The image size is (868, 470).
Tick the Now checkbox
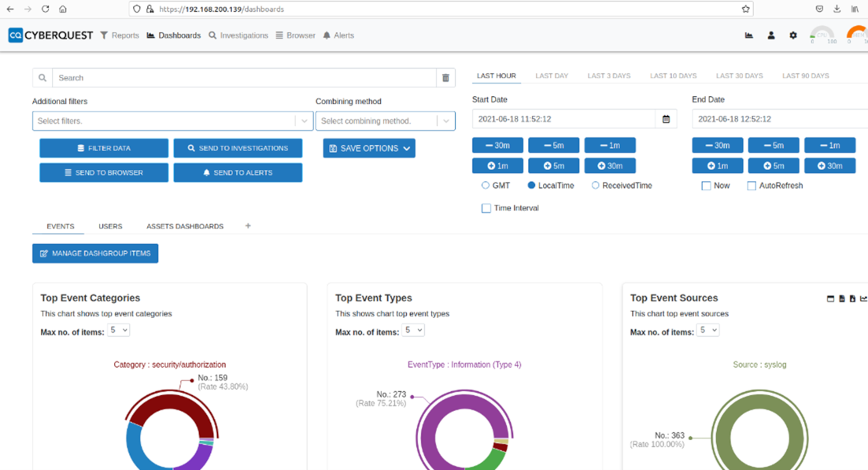point(706,186)
